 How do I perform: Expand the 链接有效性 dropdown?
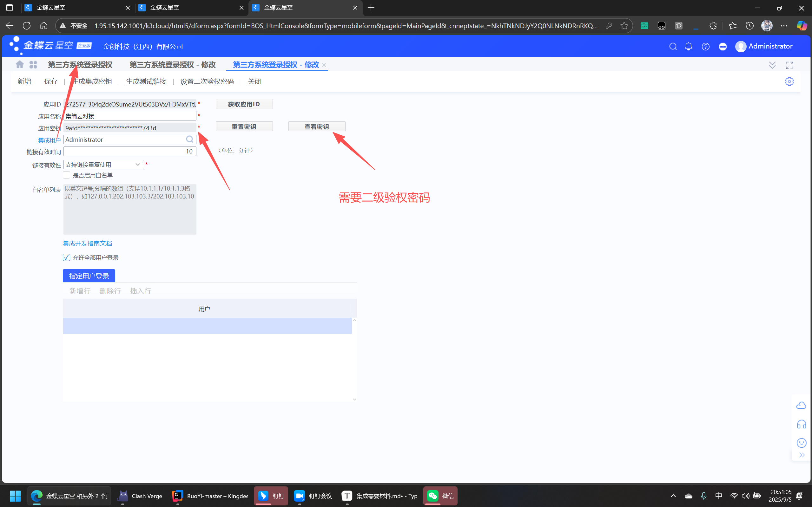tap(138, 165)
